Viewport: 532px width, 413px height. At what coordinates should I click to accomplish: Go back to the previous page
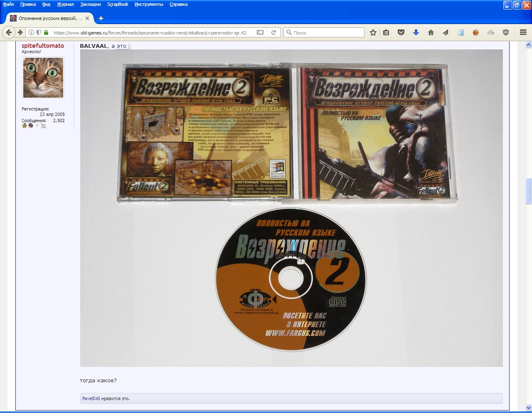tap(9, 32)
